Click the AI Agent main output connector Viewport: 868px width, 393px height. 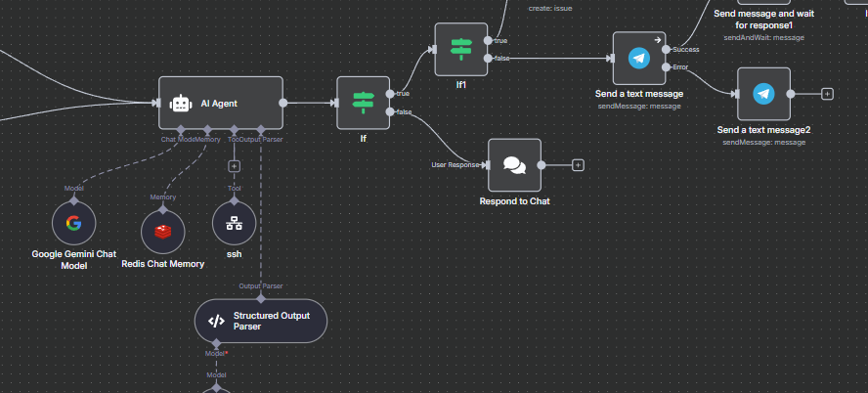(x=283, y=103)
